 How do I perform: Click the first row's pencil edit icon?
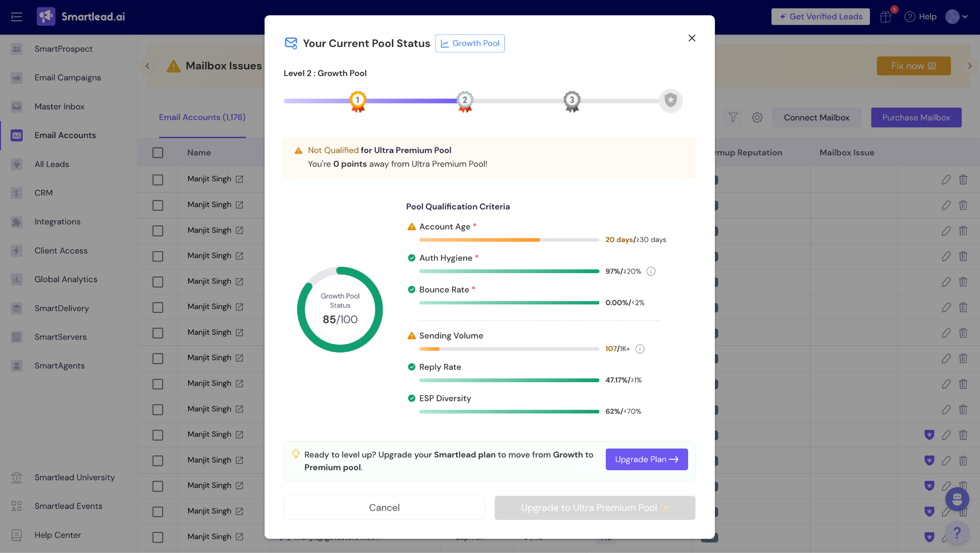[x=946, y=179]
